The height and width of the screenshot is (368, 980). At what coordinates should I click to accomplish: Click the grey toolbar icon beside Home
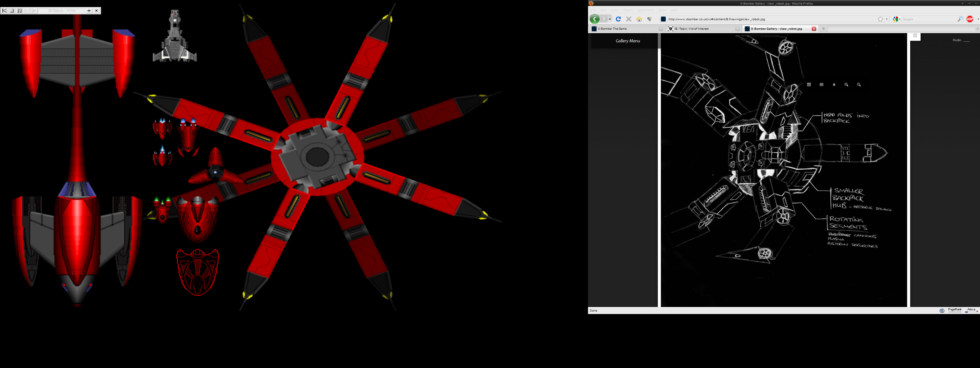pyautogui.click(x=649, y=19)
